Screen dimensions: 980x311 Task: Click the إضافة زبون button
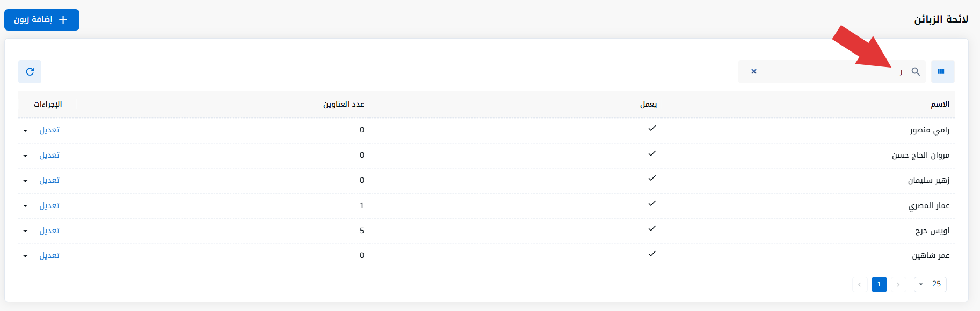click(x=42, y=20)
